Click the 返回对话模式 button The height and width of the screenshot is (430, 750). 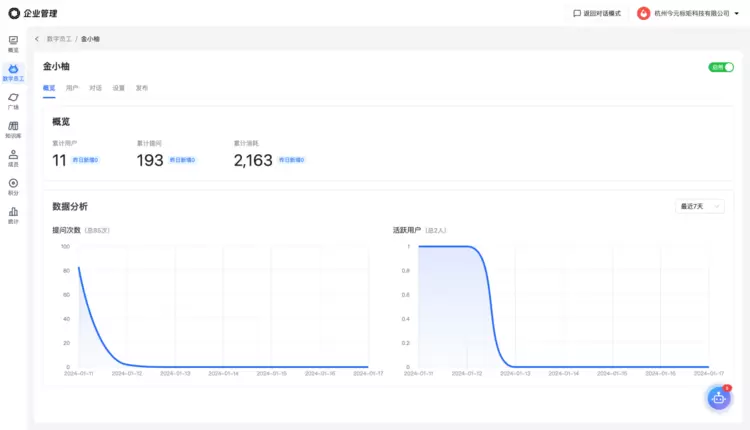(597, 13)
